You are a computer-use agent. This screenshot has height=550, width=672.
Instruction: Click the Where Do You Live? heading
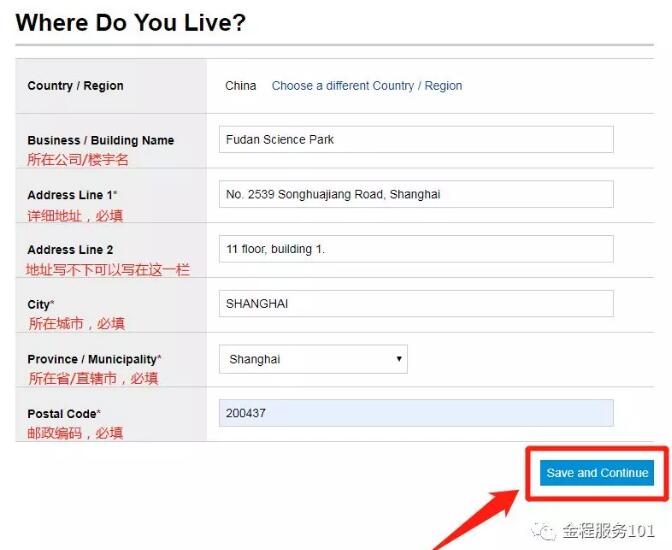pos(131,22)
